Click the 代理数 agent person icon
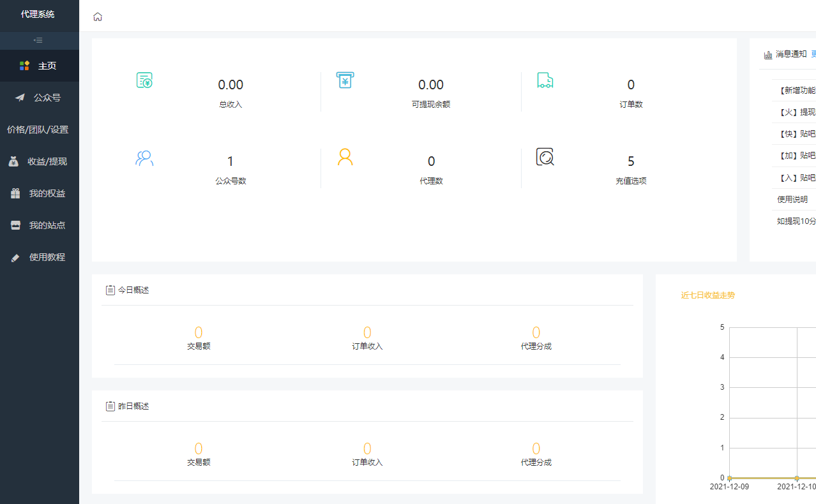This screenshot has width=816, height=504. point(345,158)
